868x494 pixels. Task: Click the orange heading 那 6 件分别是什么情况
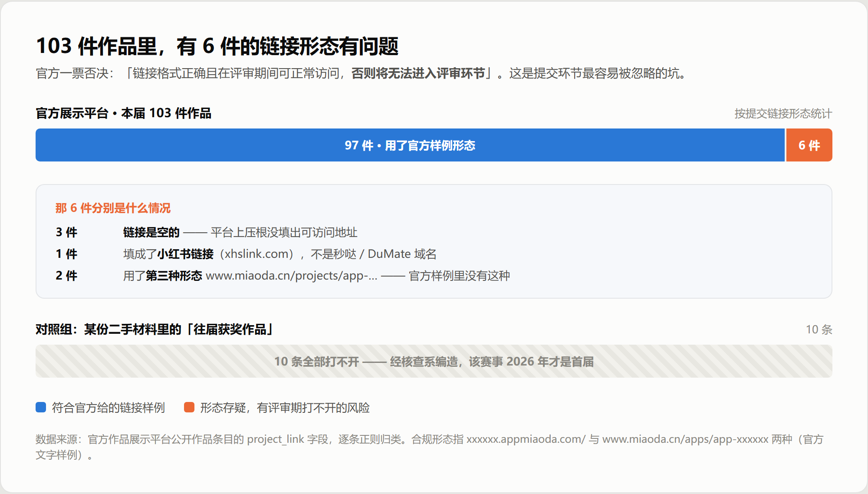[113, 208]
